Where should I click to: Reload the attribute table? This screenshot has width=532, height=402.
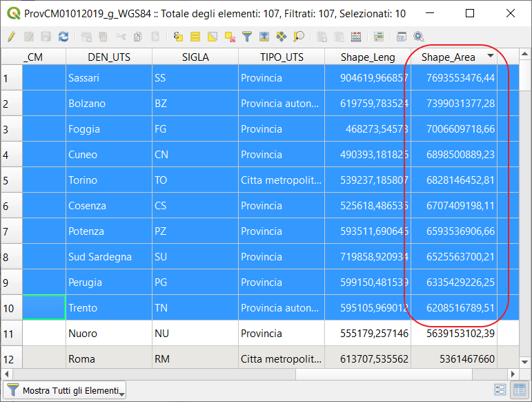[x=63, y=37]
